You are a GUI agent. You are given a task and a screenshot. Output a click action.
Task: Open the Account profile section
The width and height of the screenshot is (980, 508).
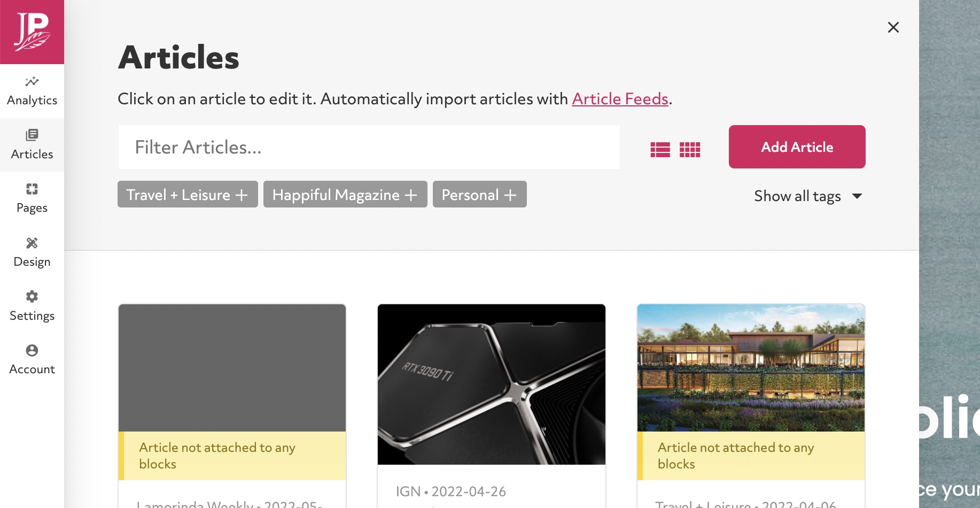(32, 360)
